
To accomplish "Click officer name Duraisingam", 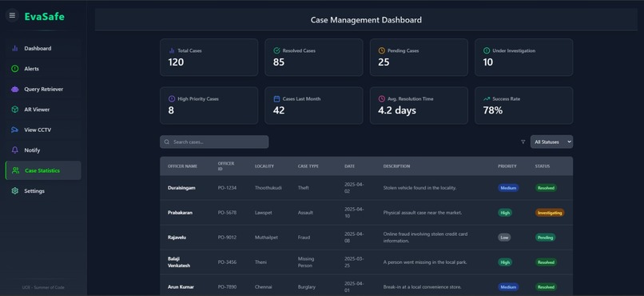I will point(181,188).
